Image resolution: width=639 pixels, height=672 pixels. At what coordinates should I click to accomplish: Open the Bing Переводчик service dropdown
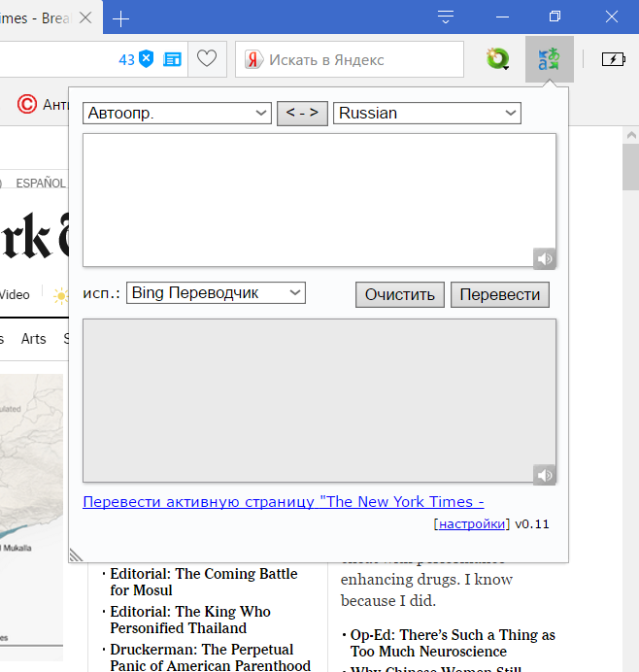tap(216, 292)
